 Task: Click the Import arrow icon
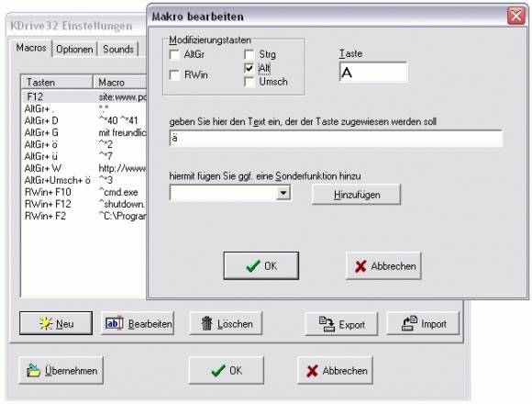tap(409, 323)
